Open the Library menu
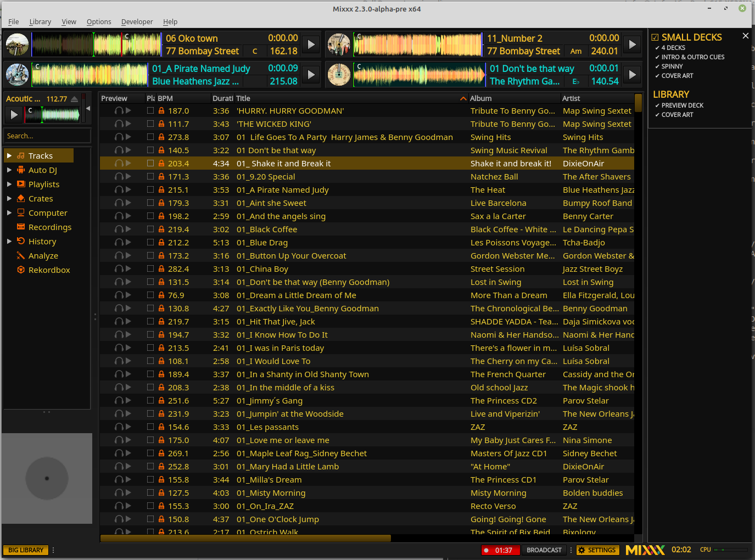 coord(40,22)
